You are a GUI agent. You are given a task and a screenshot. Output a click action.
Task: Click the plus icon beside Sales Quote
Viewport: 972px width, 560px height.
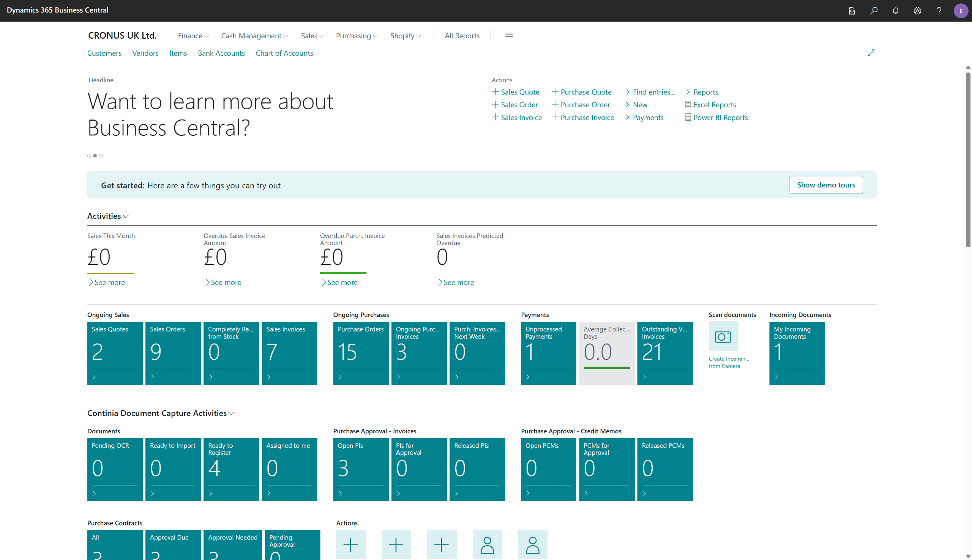(x=495, y=92)
